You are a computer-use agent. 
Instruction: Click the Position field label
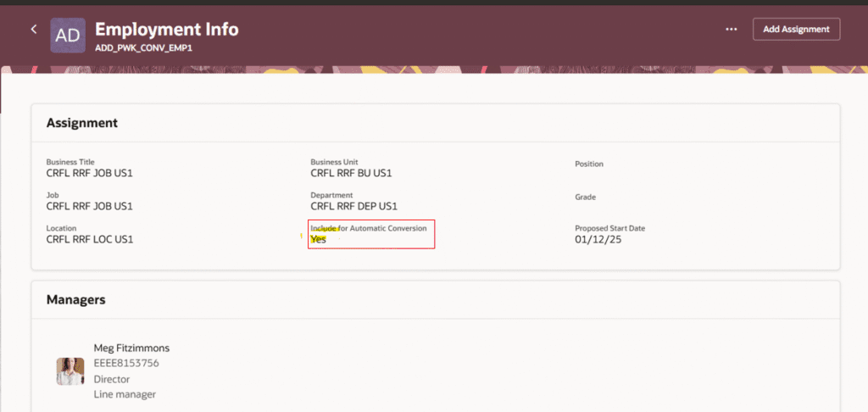coord(589,164)
